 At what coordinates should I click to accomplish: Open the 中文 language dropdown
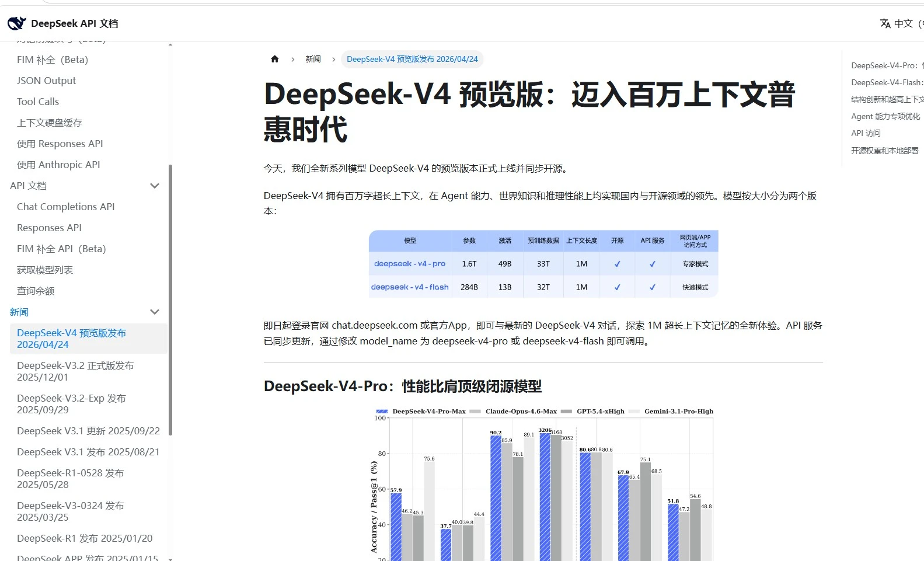903,23
